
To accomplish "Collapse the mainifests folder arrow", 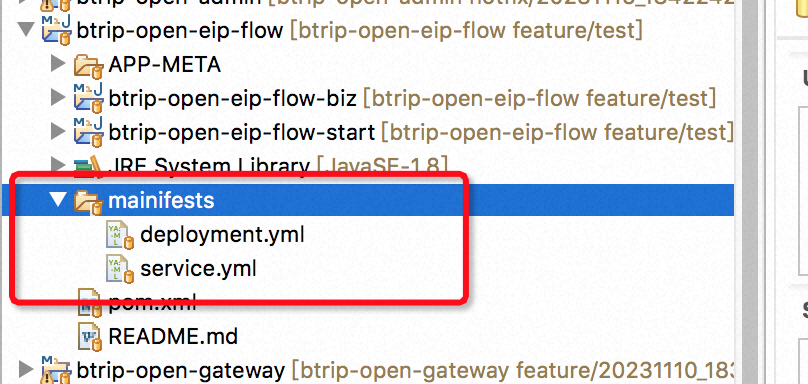I will pos(60,199).
